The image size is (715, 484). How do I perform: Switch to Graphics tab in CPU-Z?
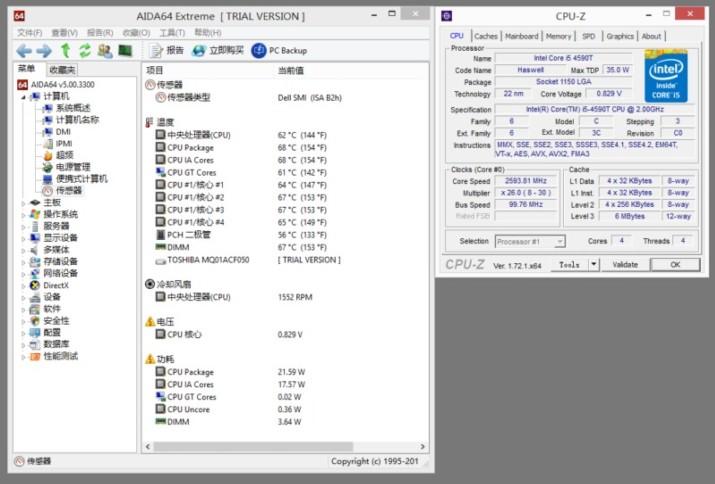point(620,36)
